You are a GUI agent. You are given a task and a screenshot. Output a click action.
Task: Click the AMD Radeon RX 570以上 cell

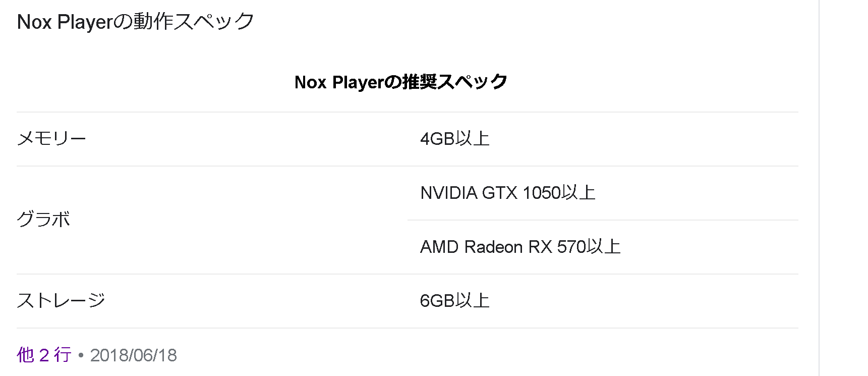click(520, 247)
